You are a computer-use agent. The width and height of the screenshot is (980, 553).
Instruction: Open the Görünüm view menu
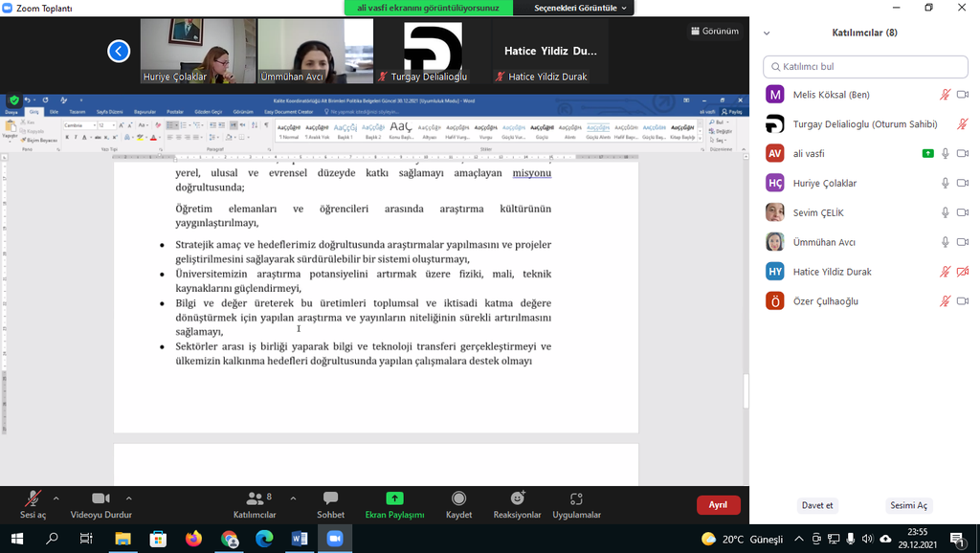715,31
